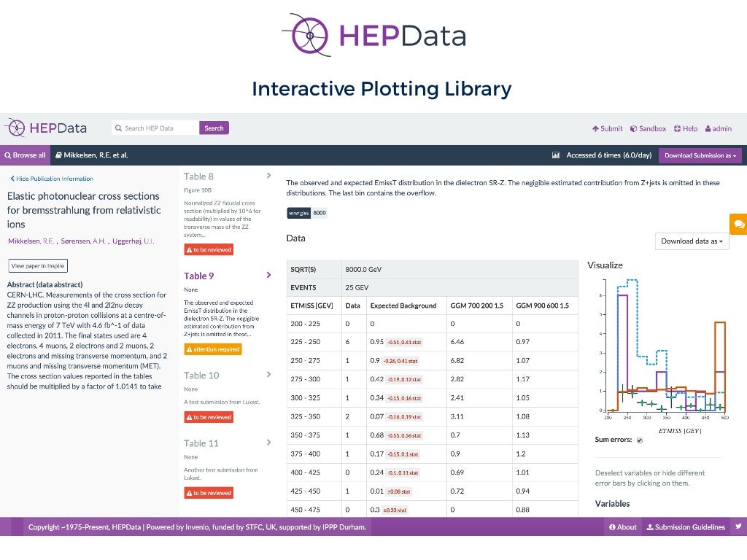This screenshot has height=560, width=747.
Task: Open the Submit menu item
Action: click(608, 128)
